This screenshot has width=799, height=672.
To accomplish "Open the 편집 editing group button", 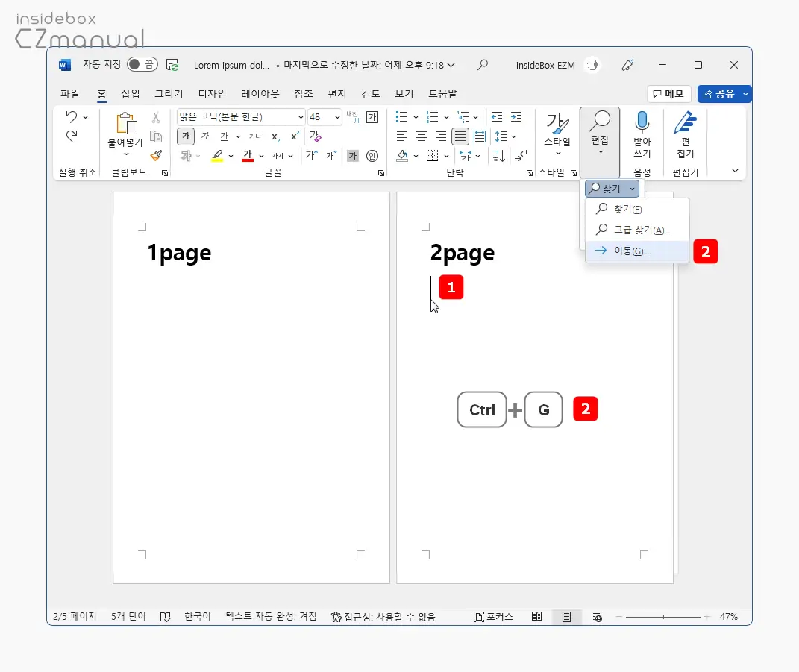I will [599, 142].
